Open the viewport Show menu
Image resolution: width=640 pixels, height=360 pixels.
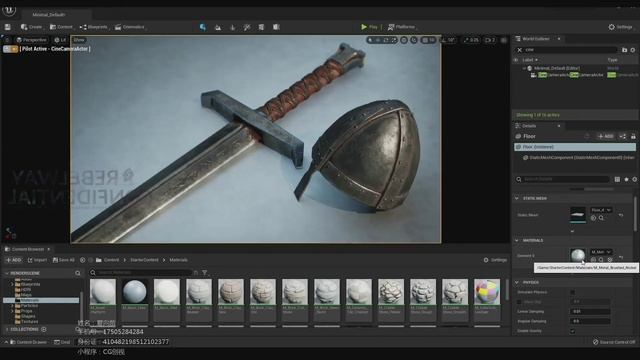click(x=79, y=40)
